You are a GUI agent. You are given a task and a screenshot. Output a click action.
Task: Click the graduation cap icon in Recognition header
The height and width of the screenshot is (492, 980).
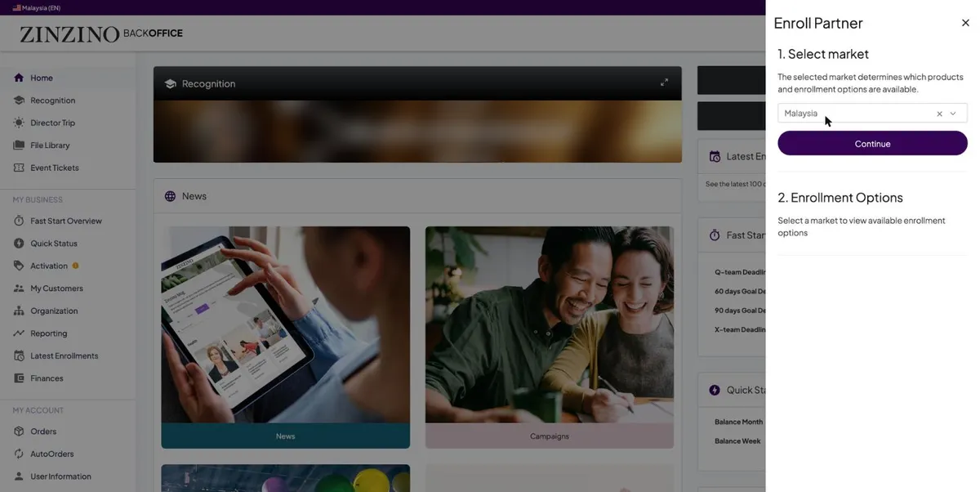[x=170, y=83]
